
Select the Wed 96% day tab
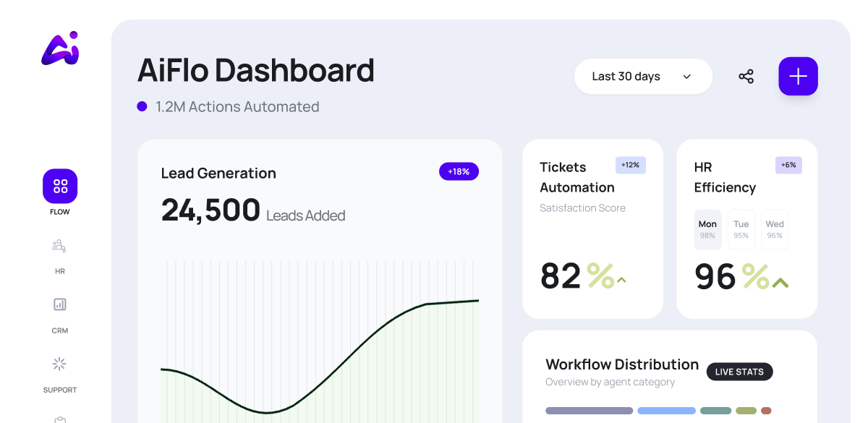coord(775,229)
